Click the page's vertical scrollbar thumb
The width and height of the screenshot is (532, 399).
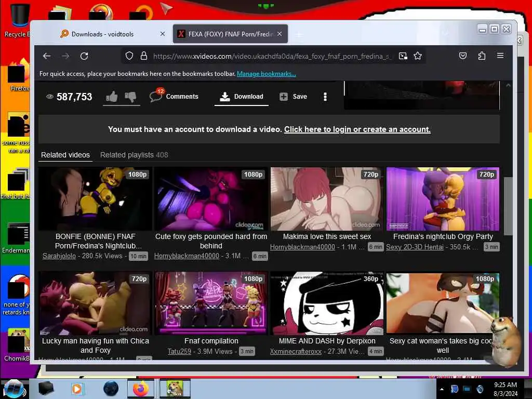508,206
